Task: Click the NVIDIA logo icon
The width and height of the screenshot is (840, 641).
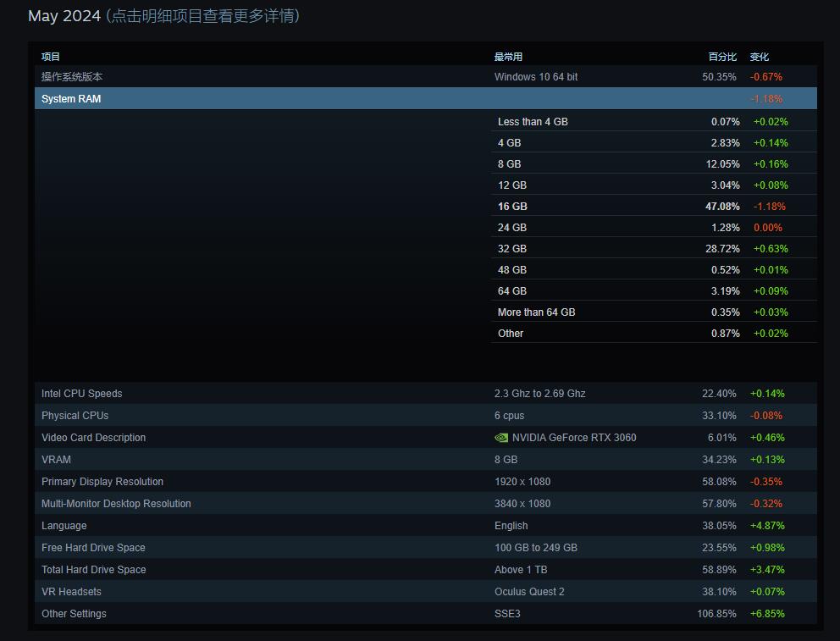Action: (x=501, y=438)
